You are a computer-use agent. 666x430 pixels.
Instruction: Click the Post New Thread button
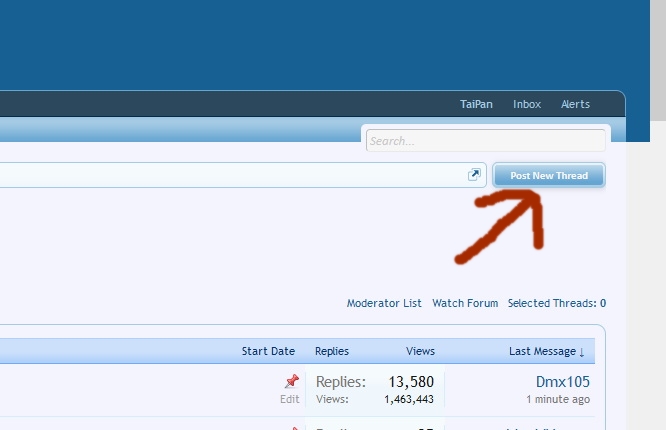tap(549, 175)
